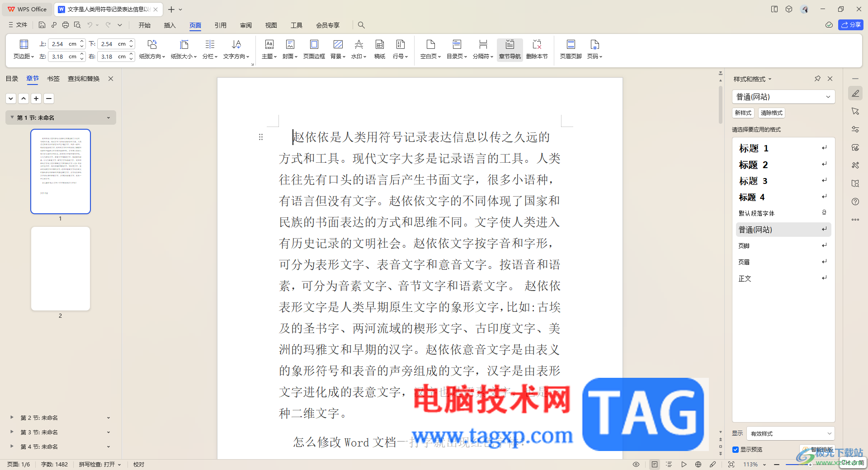Click the top margin 2.54 input field
The width and height of the screenshot is (868, 470).
pos(63,44)
